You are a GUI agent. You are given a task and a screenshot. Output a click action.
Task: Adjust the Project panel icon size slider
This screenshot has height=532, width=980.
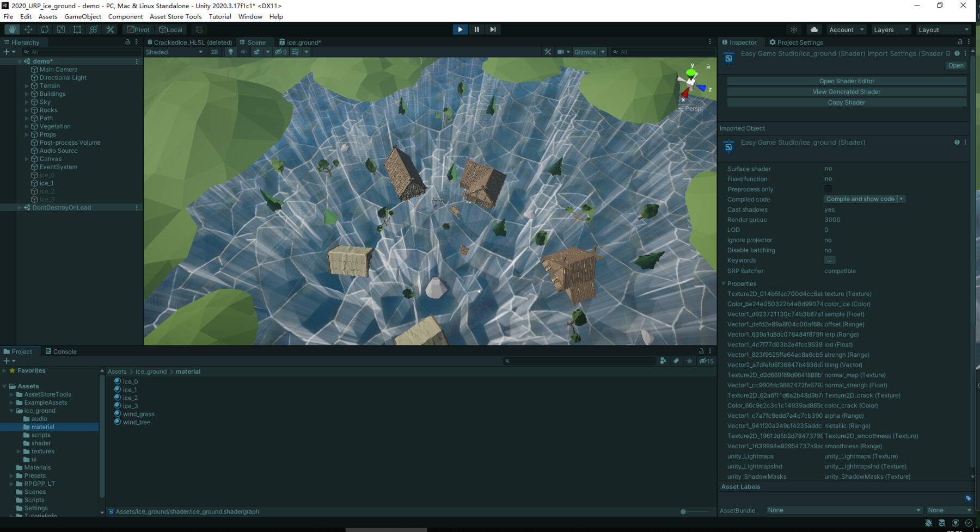tap(683, 512)
